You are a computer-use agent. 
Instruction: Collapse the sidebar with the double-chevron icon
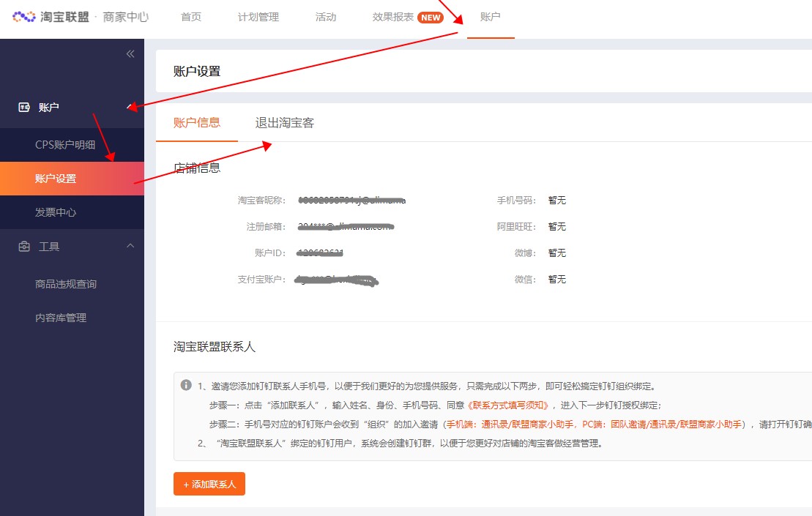[x=130, y=54]
